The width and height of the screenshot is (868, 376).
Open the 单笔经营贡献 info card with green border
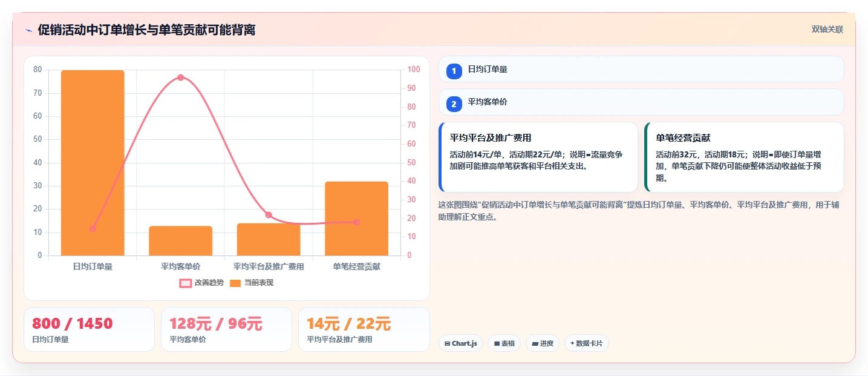pos(744,157)
